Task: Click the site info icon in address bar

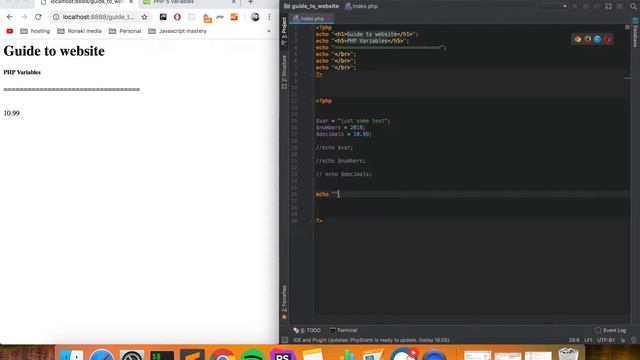Action: [56, 17]
